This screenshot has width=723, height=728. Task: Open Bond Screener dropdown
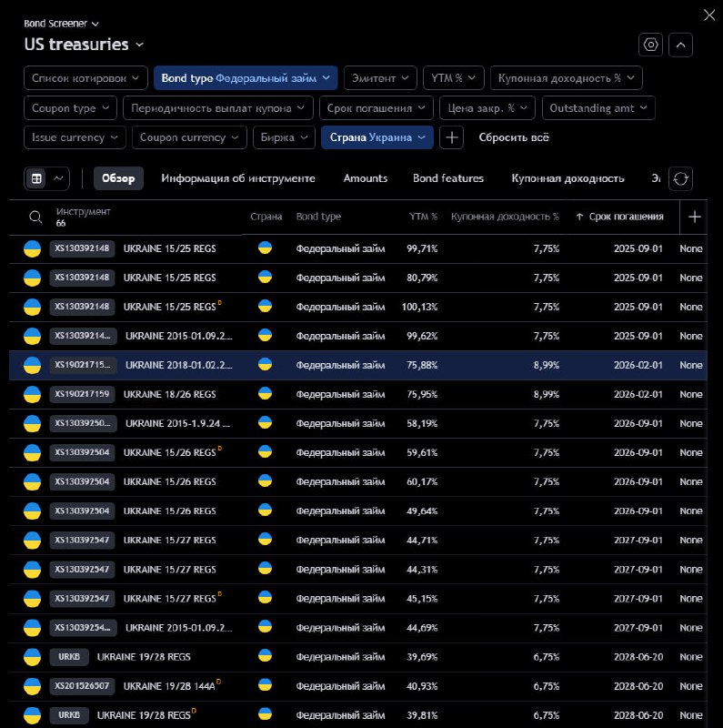tap(61, 24)
